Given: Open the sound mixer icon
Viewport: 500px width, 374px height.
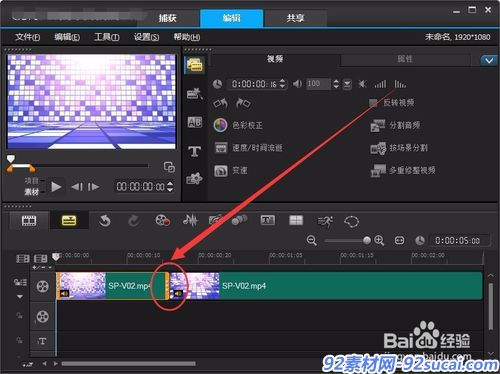Looking at the screenshot, I should pos(190,221).
